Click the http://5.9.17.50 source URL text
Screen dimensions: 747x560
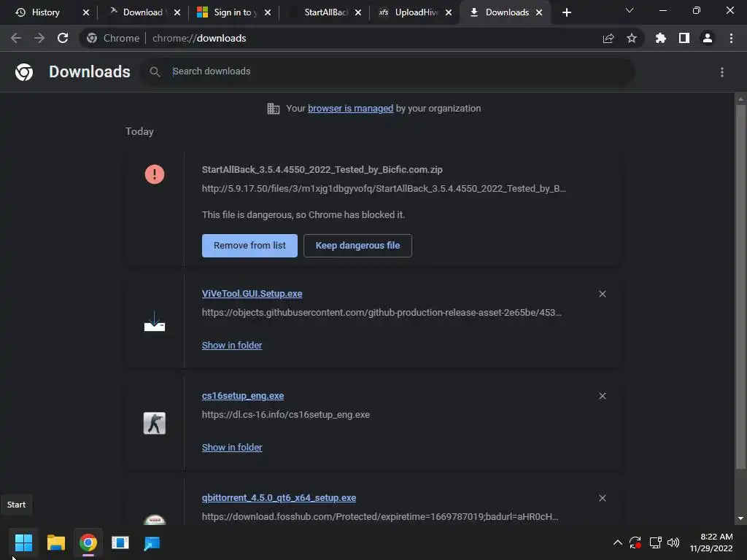click(384, 189)
